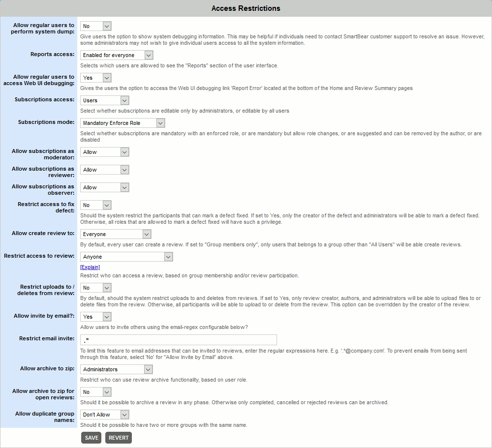
Task: Expand the 'Allow subscriptions as moderator' dropdown
Action: point(104,152)
